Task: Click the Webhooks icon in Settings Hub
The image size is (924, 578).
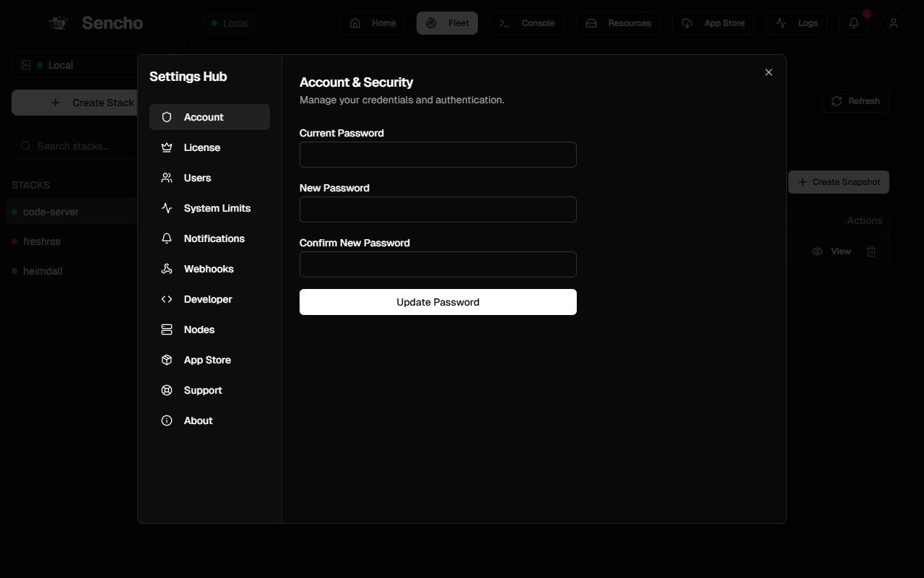Action: tap(167, 269)
